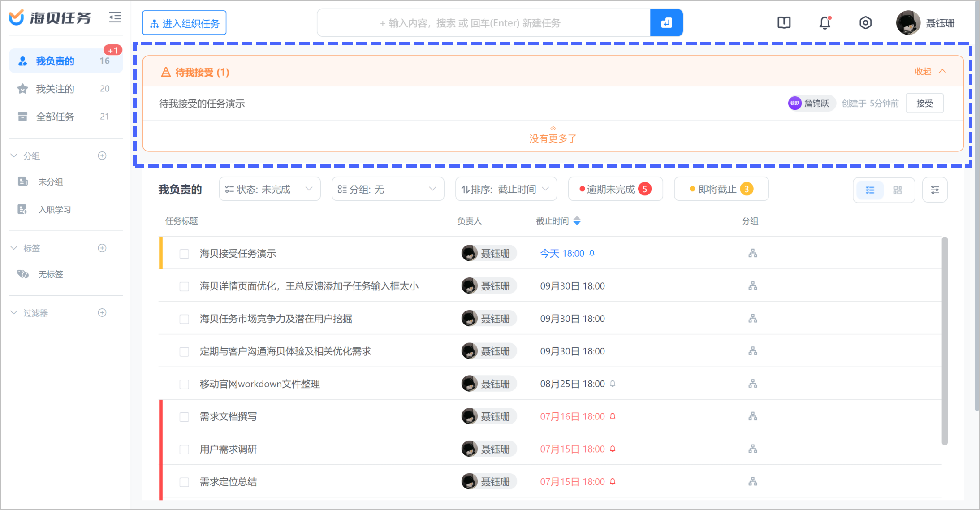Check the 移动官网workdown文件整理 checkbox
The image size is (980, 510).
coord(184,385)
